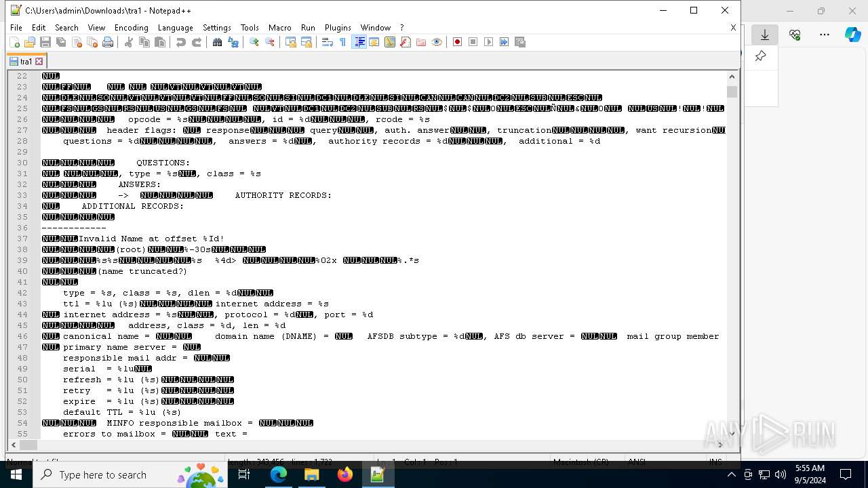The image size is (868, 488).
Task: Start macro recording with red dot
Action: tap(458, 42)
